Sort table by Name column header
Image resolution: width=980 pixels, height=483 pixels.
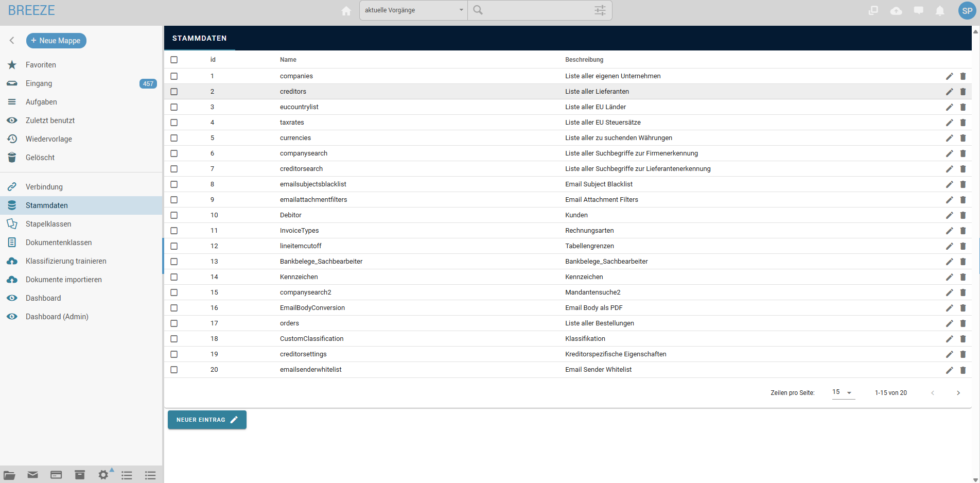pyautogui.click(x=288, y=60)
